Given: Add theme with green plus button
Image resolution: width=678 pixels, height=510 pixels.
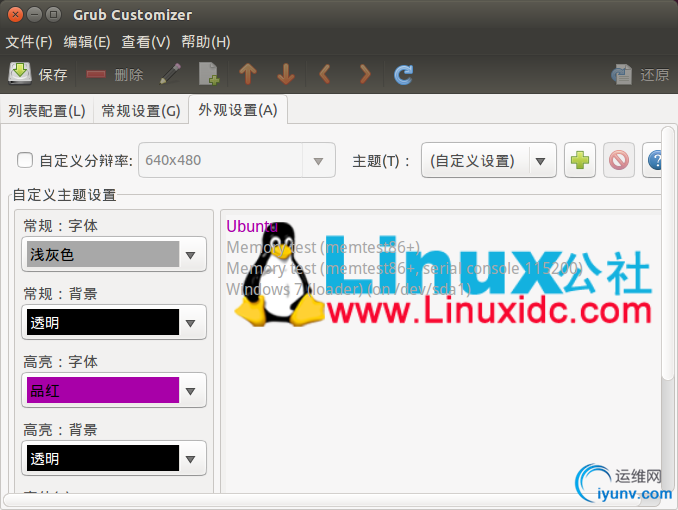Looking at the screenshot, I should tap(580, 160).
